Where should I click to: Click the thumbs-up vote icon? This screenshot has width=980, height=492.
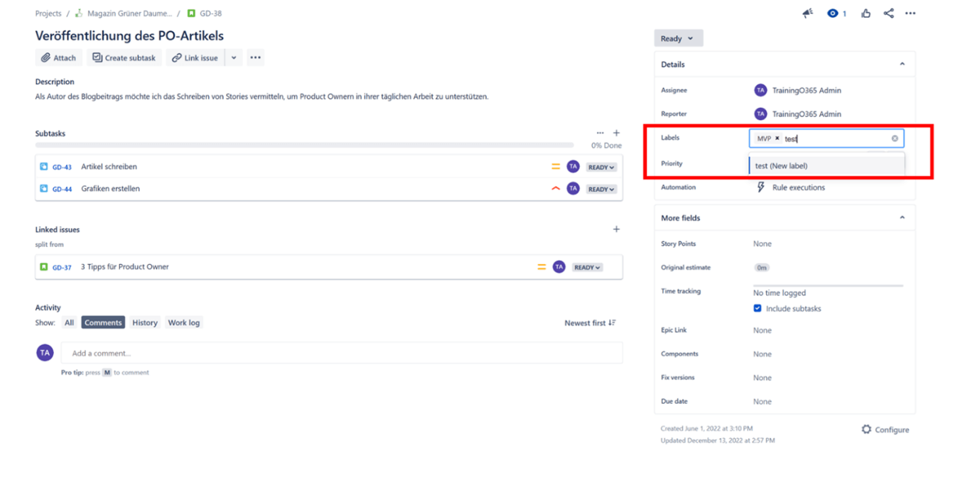(x=866, y=13)
